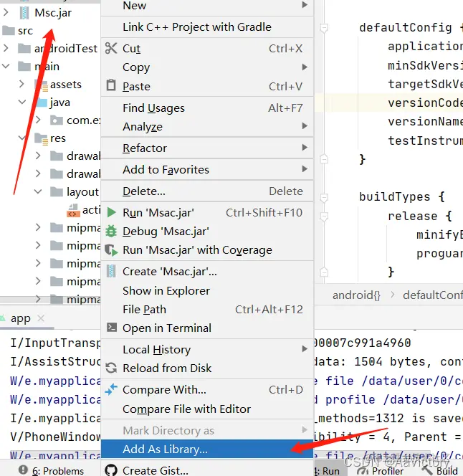
Task: Collapse the buildTypes code fold marker
Action: point(324,197)
